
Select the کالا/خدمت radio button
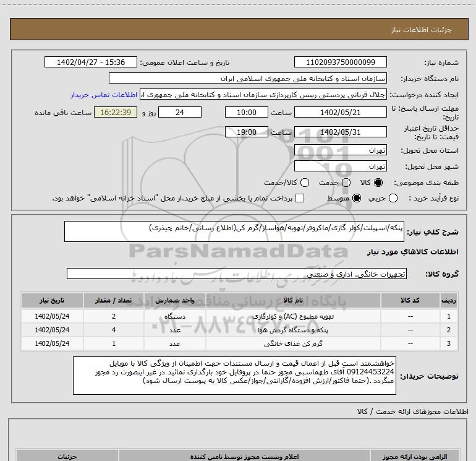305,183
